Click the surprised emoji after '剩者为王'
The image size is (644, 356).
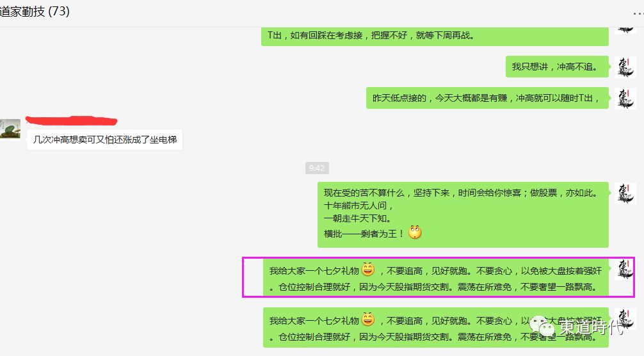415,232
